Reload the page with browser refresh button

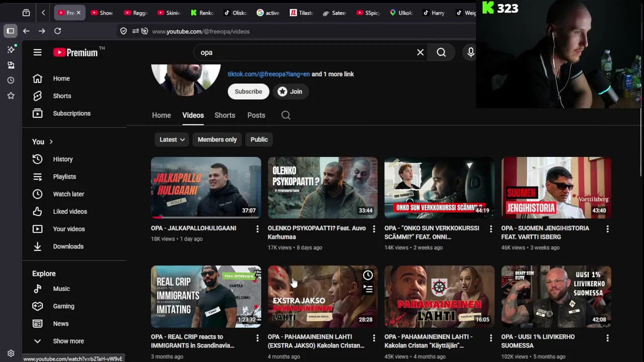(x=57, y=31)
